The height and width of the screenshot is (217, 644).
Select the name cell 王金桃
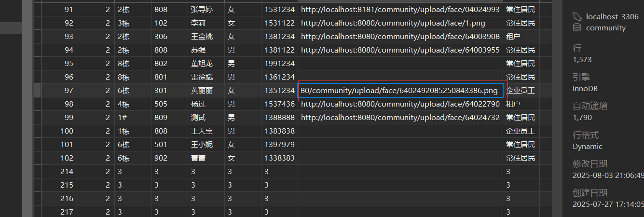tap(206, 37)
